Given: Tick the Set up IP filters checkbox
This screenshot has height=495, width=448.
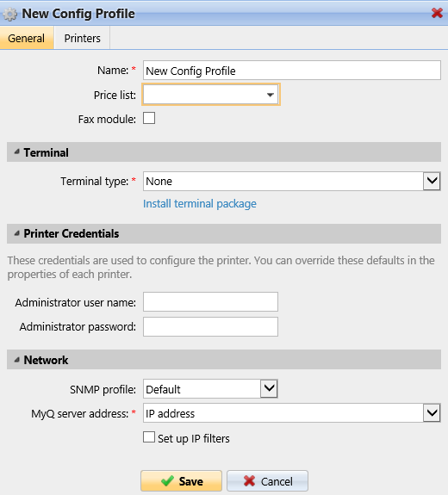Looking at the screenshot, I should click(x=149, y=437).
